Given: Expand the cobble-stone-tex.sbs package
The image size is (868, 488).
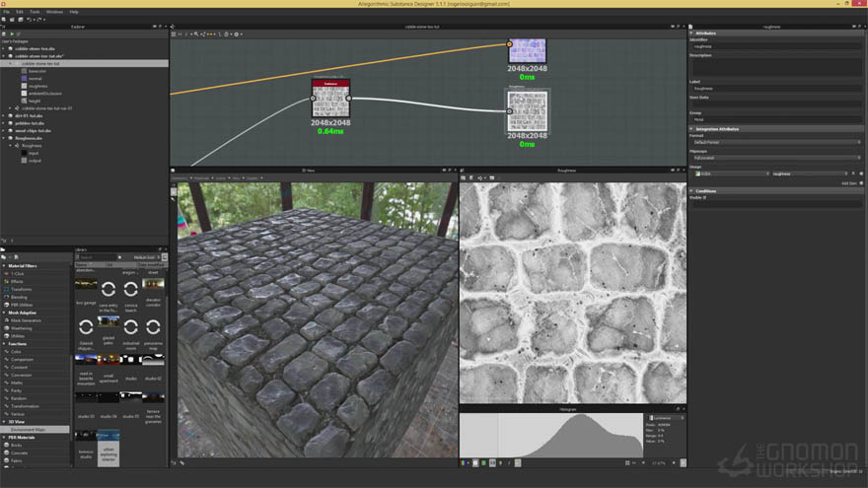Looking at the screenshot, I should (3, 48).
